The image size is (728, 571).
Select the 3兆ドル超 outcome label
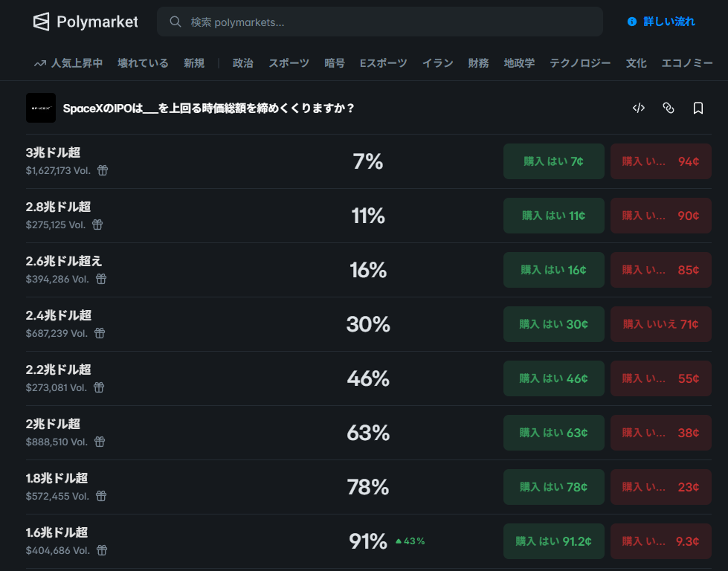(x=53, y=152)
